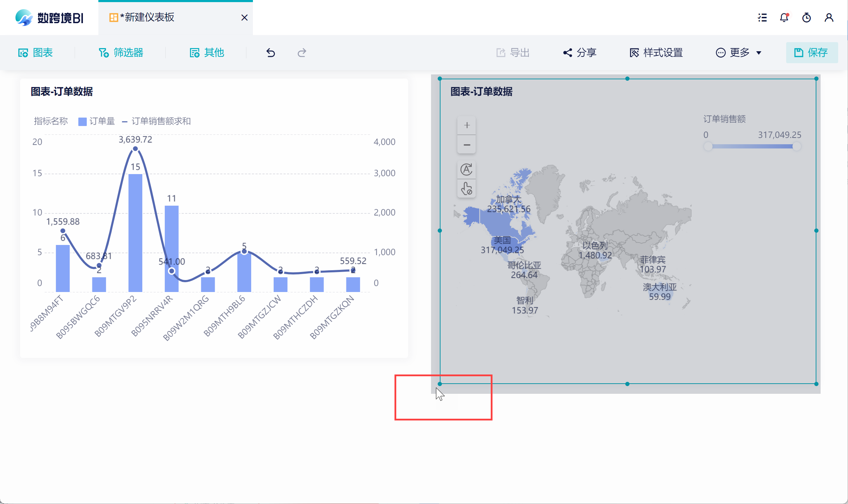848x504 pixels.
Task: Click the redo arrow icon
Action: pyautogui.click(x=302, y=53)
